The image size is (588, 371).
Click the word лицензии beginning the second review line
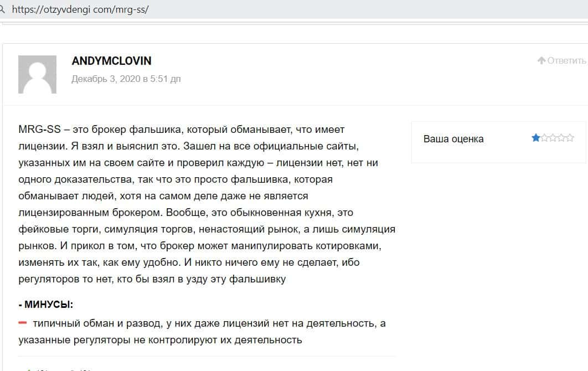tap(40, 146)
